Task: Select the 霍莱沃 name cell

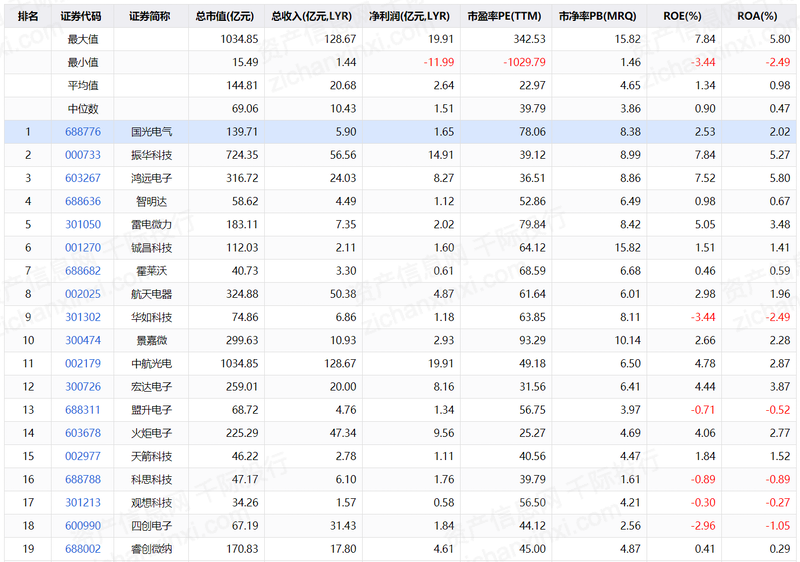Action: (x=151, y=271)
